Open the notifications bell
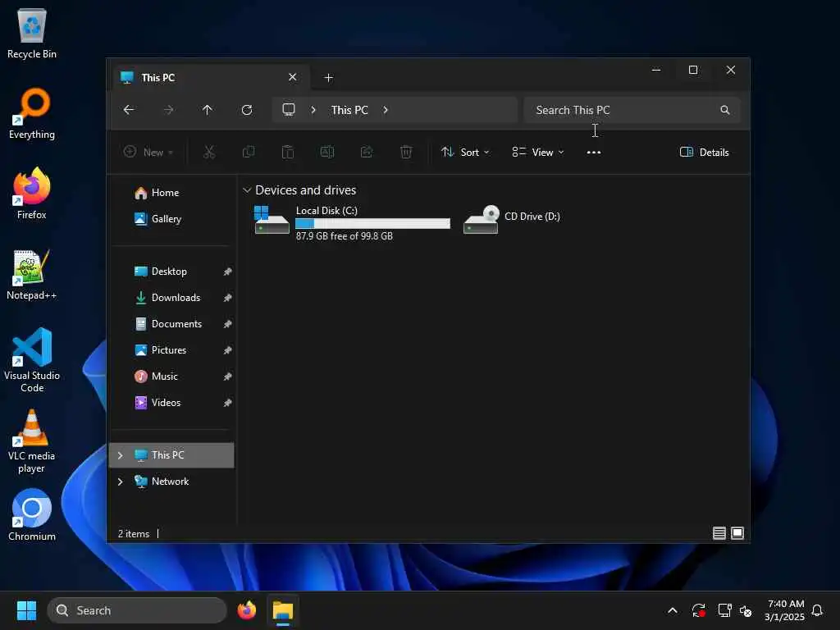The height and width of the screenshot is (630, 840). pos(817,610)
